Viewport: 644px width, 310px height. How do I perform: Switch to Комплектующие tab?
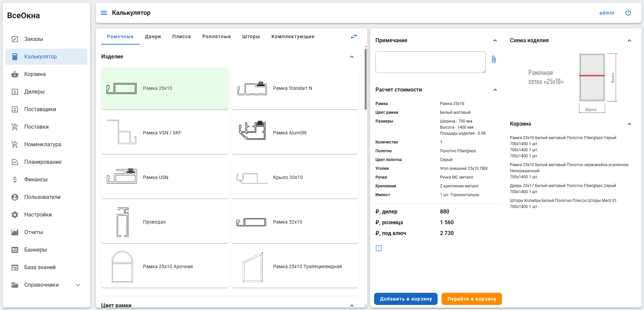(293, 36)
